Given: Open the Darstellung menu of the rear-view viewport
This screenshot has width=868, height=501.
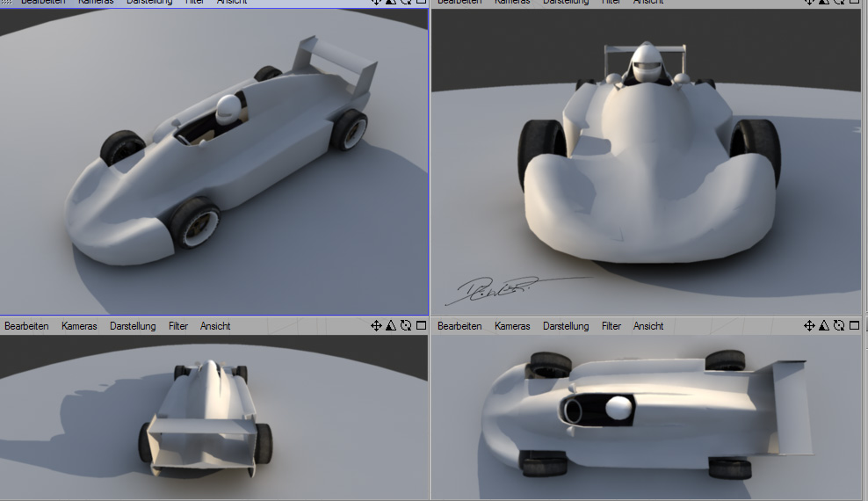Looking at the screenshot, I should [133, 326].
